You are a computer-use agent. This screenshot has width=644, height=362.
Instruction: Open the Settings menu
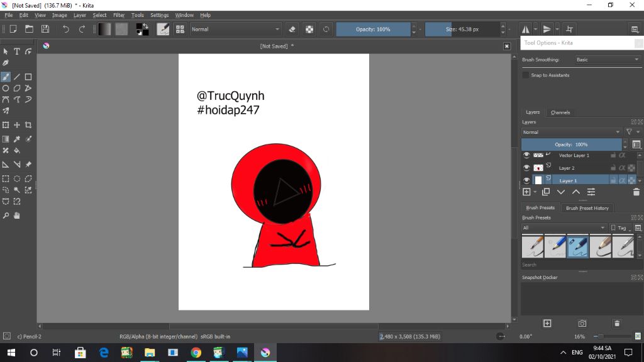[x=159, y=15]
